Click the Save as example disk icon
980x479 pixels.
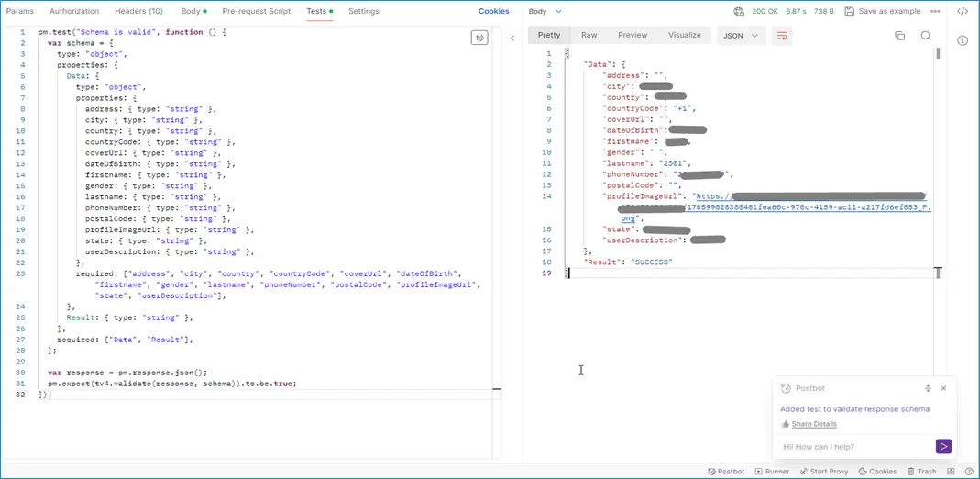pyautogui.click(x=850, y=11)
